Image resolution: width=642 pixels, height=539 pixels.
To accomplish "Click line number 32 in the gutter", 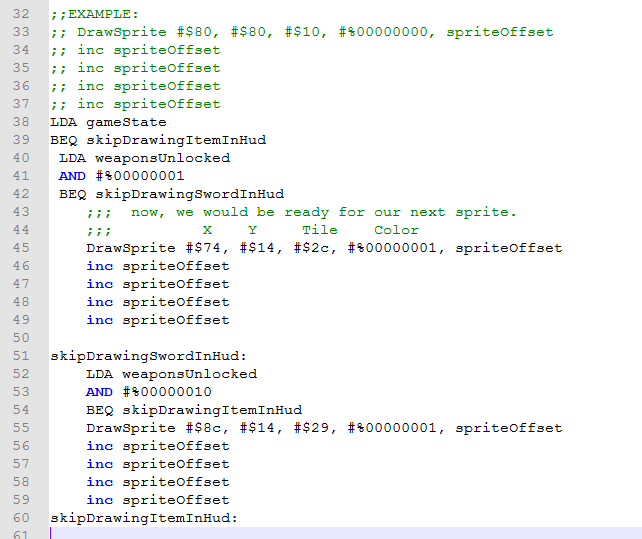I will pyautogui.click(x=21, y=14).
